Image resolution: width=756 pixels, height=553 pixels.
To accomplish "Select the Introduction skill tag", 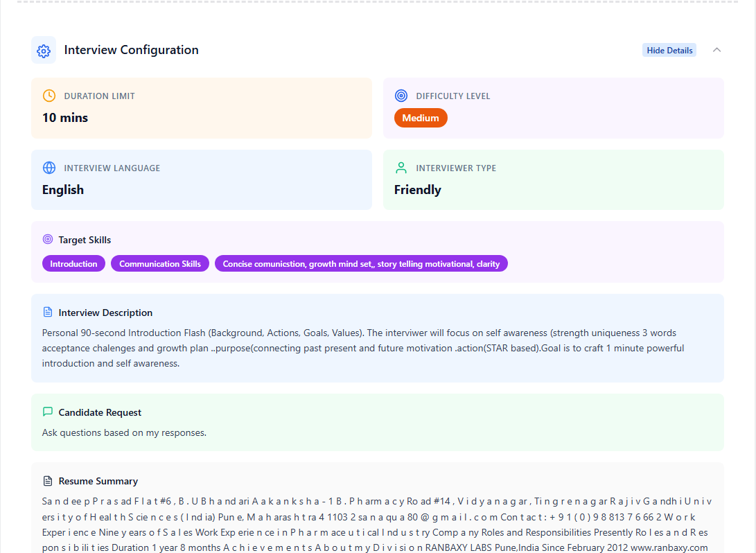I will [x=73, y=264].
